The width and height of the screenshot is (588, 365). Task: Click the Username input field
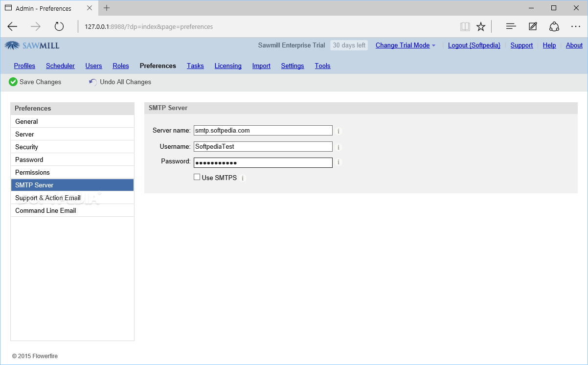tap(263, 146)
